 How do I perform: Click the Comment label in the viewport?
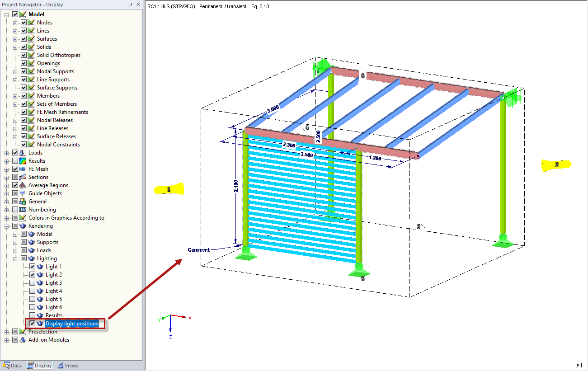coord(199,250)
